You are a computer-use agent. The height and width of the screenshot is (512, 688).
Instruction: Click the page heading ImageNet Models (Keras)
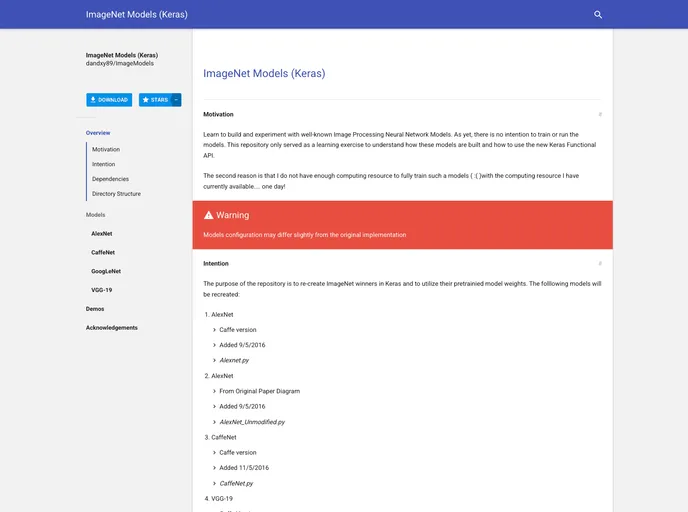point(264,73)
